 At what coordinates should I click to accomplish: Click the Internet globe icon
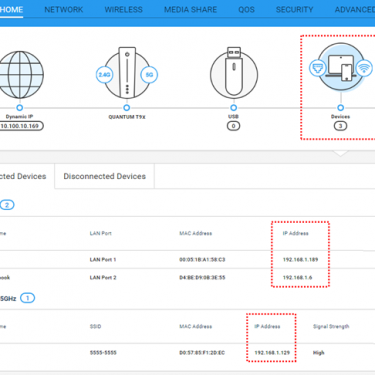tap(20, 75)
